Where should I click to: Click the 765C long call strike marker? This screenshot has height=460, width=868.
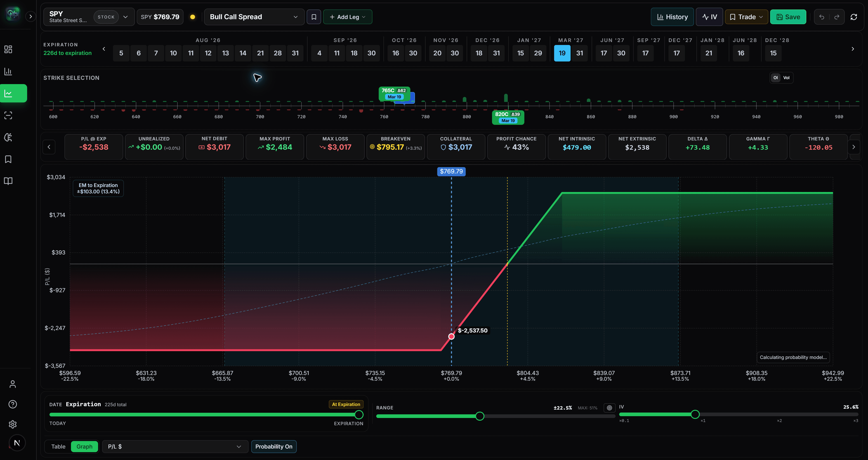click(x=394, y=93)
